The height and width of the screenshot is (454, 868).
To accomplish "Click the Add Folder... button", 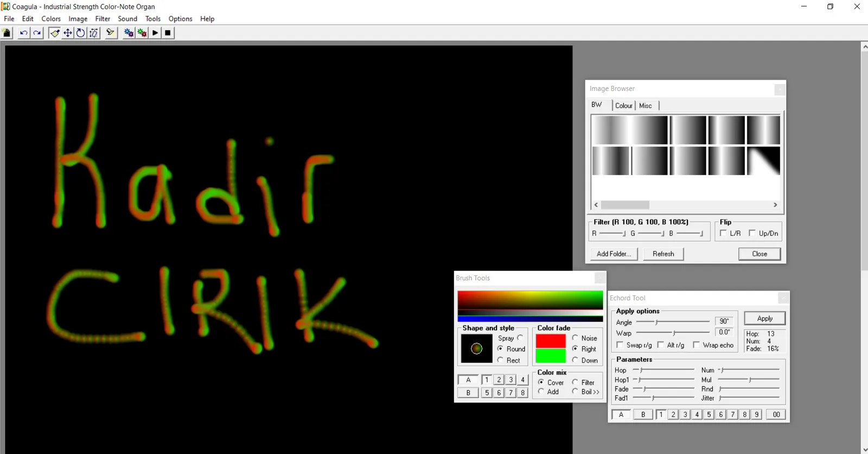I will pos(614,254).
